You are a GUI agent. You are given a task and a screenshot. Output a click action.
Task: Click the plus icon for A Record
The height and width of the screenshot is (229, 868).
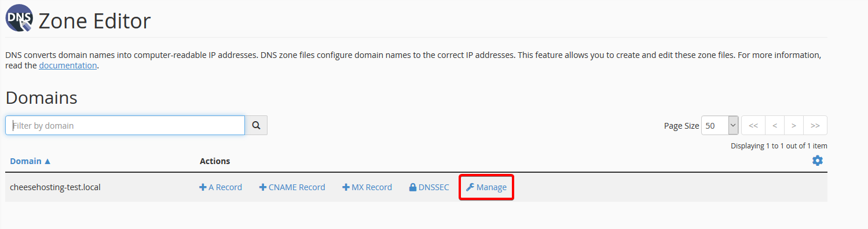(x=203, y=187)
